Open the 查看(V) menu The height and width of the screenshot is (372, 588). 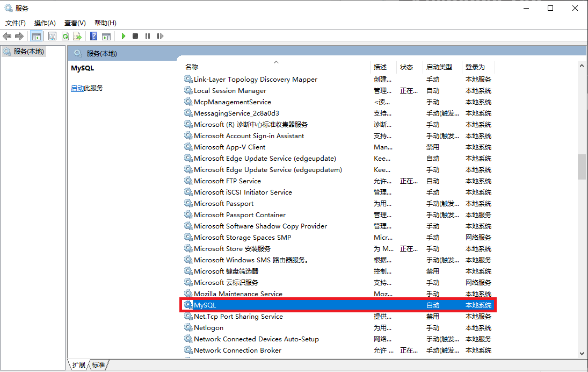[75, 23]
